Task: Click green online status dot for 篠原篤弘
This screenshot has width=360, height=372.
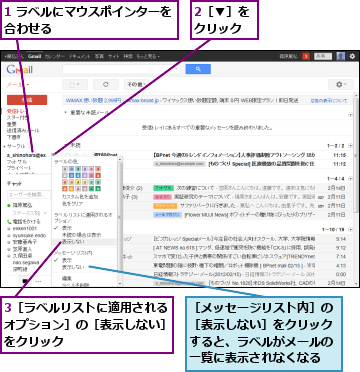Action: [9, 206]
